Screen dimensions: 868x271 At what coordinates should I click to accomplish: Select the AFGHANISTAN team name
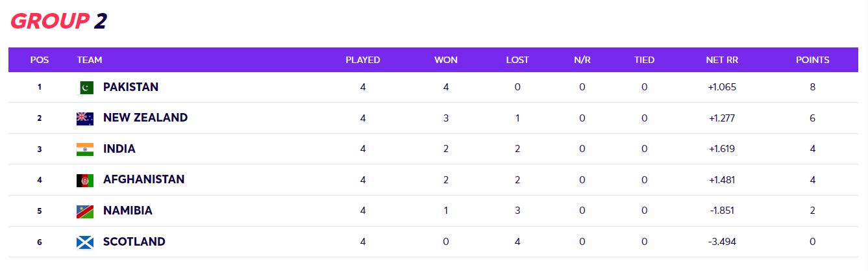coord(143,179)
